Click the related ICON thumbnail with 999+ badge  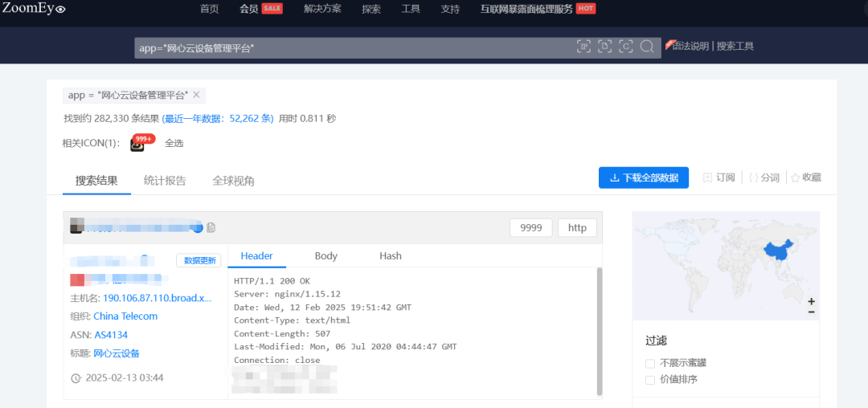[137, 145]
